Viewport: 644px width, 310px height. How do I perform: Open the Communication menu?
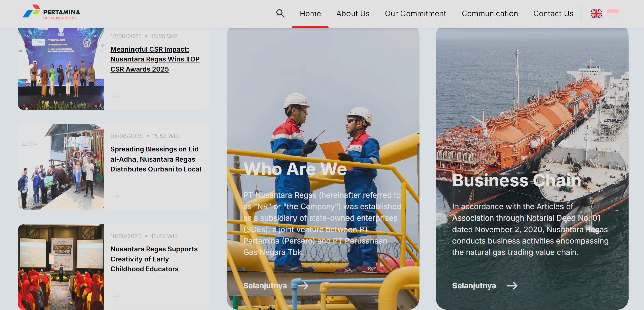click(x=490, y=14)
